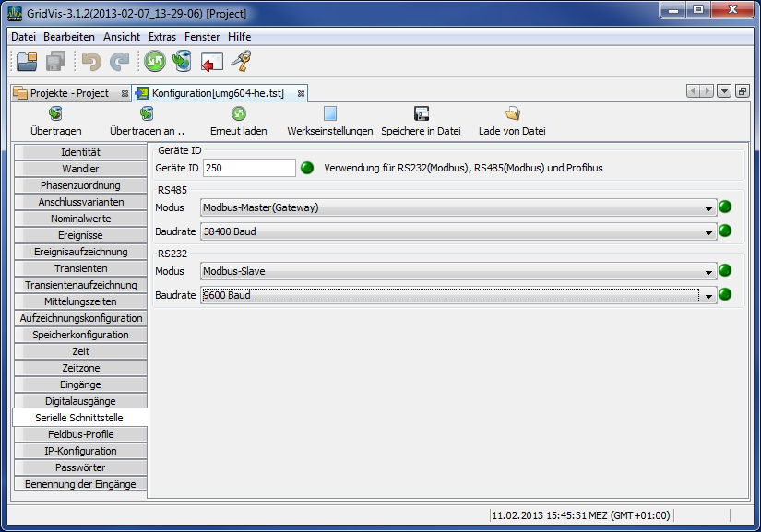This screenshot has width=761, height=532.
Task: Click inside the Geräte ID input field
Action: tap(249, 168)
